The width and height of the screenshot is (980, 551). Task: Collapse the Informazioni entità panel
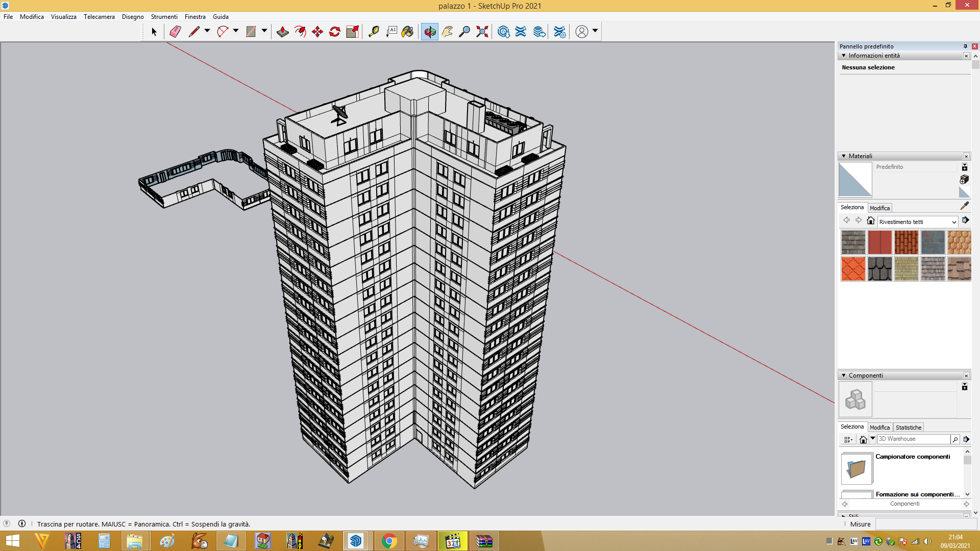coord(844,56)
